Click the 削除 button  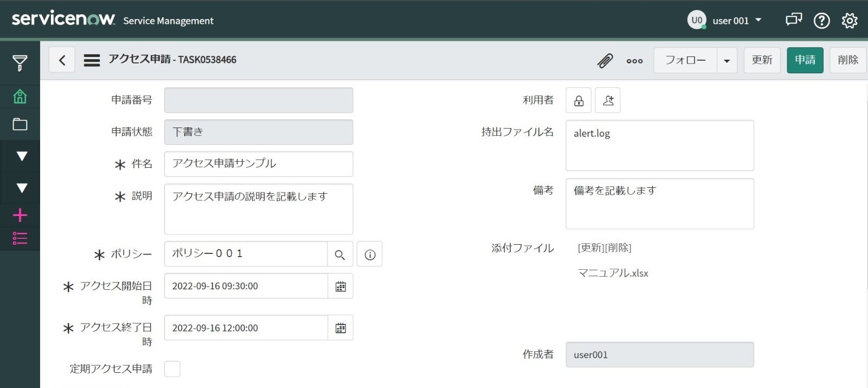848,60
